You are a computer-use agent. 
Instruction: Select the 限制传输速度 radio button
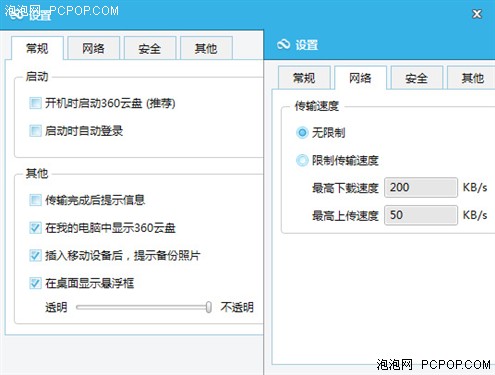point(302,160)
